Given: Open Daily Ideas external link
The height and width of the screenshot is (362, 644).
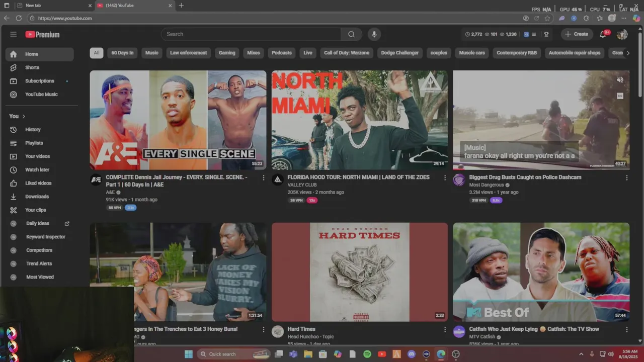Looking at the screenshot, I should [x=67, y=223].
